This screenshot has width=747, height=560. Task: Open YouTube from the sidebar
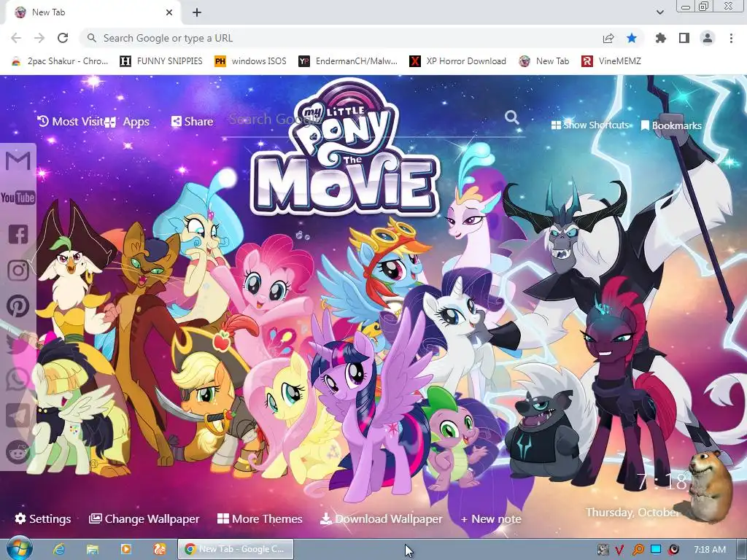pos(18,197)
